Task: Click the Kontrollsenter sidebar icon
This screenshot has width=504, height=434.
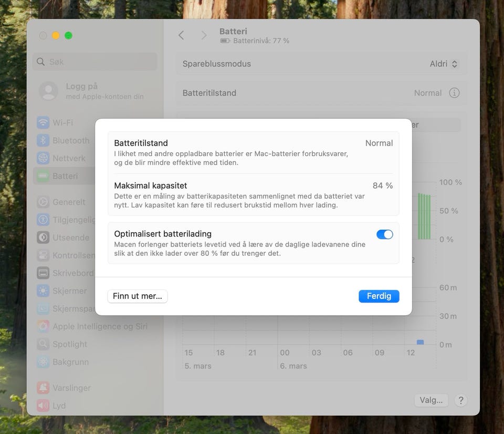Action: pos(43,255)
